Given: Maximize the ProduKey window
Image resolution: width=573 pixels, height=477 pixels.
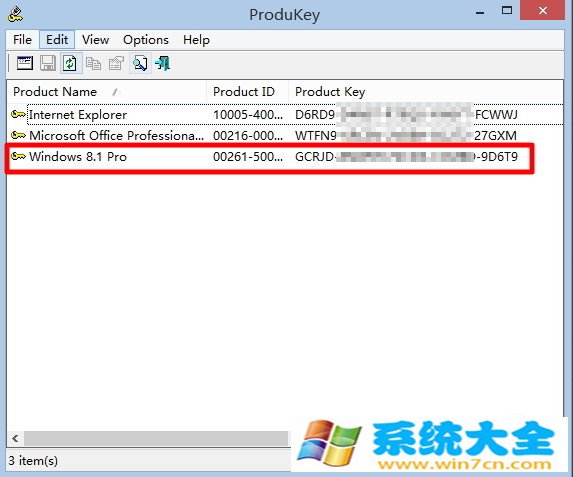Looking at the screenshot, I should point(507,11).
